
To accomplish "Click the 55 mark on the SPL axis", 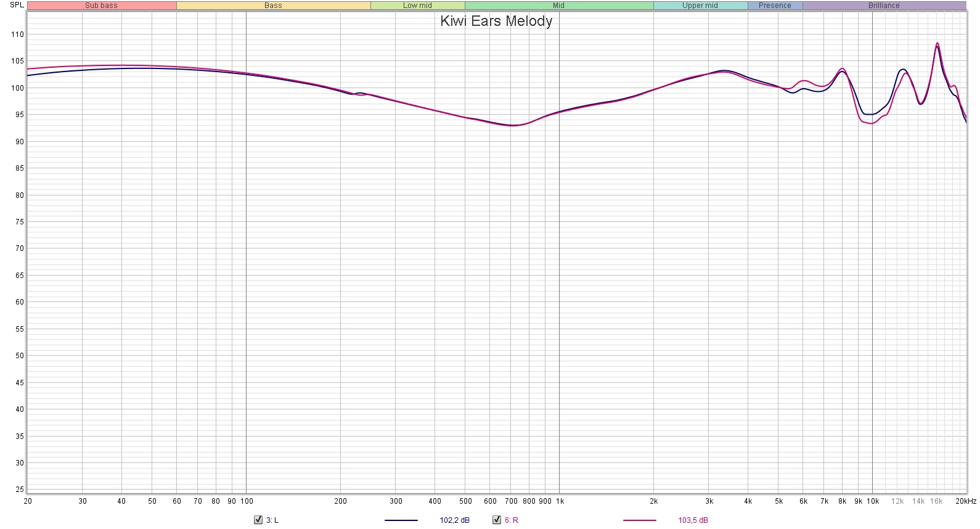I will click(x=20, y=329).
